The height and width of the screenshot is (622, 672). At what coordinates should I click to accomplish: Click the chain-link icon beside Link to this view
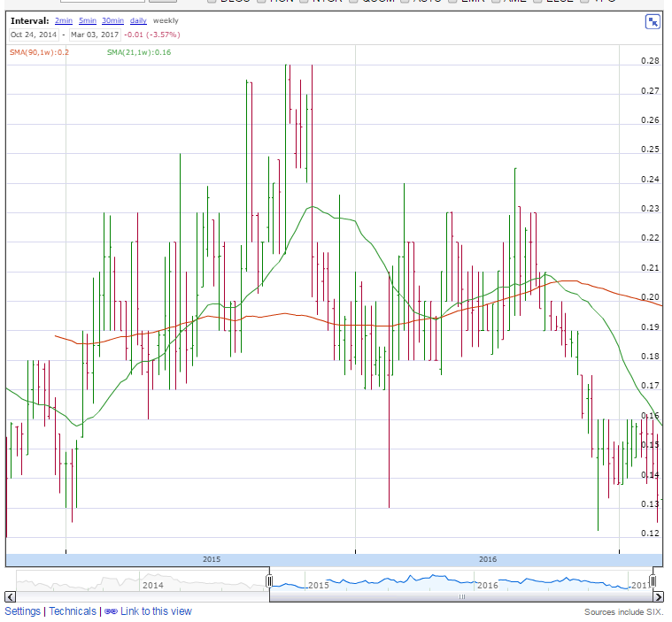[x=111, y=611]
